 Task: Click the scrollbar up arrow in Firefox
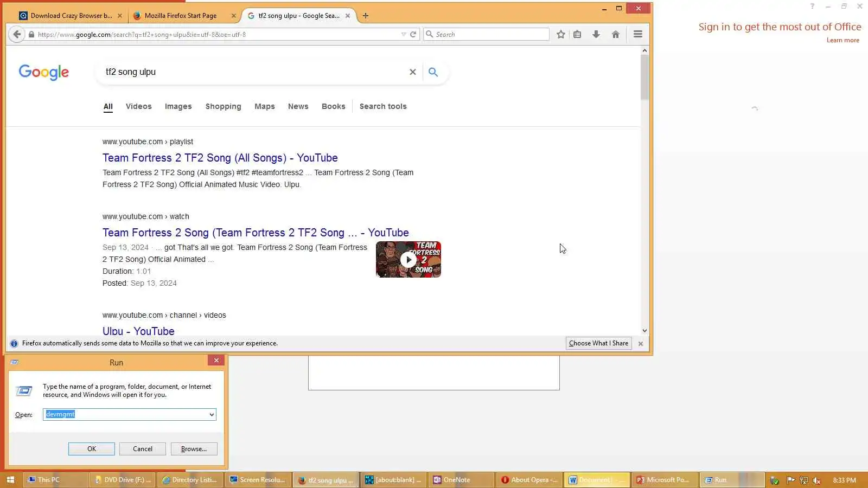644,50
